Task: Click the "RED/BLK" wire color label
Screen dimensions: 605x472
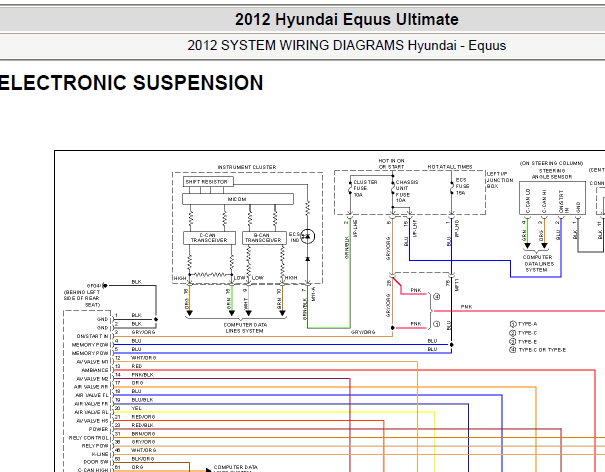Action: tap(143, 425)
